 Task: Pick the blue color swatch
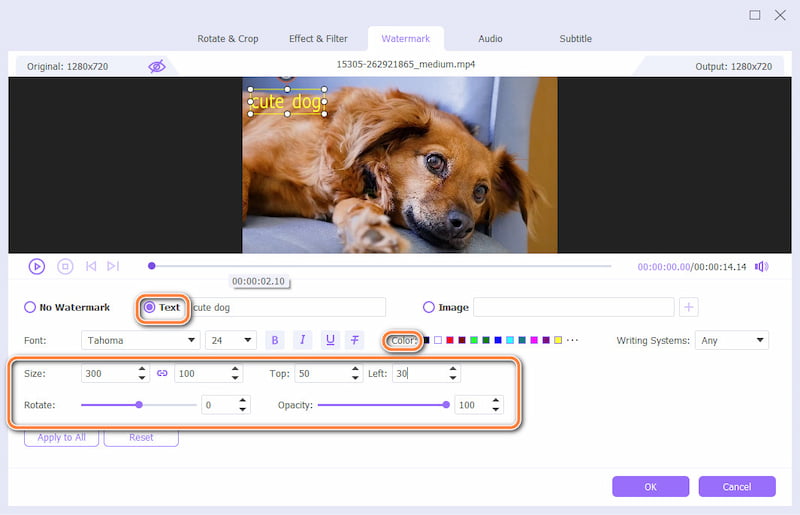tap(498, 340)
